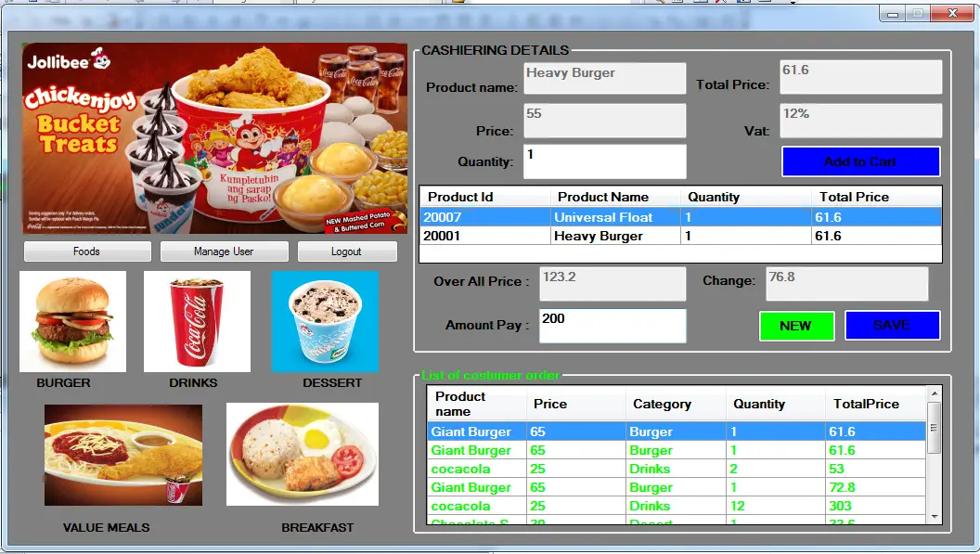The image size is (980, 554).
Task: Click the order list scroll up arrow
Action: (935, 393)
